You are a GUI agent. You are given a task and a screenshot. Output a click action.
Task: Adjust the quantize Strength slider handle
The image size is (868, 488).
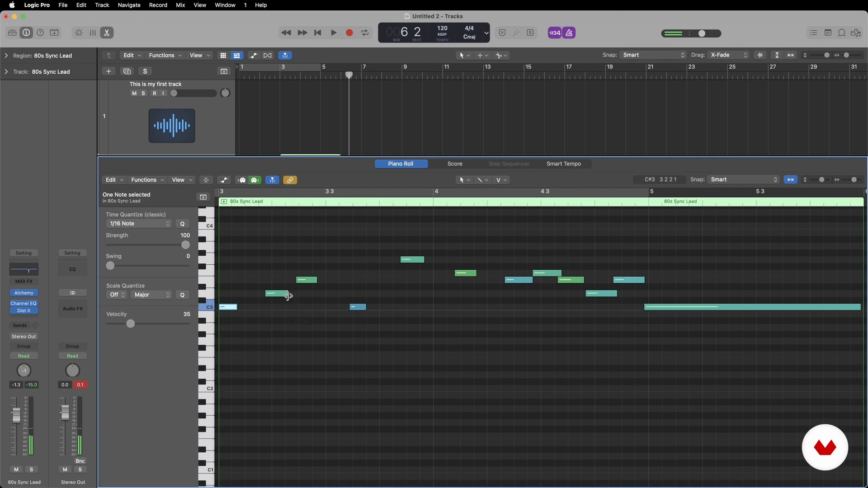point(185,245)
